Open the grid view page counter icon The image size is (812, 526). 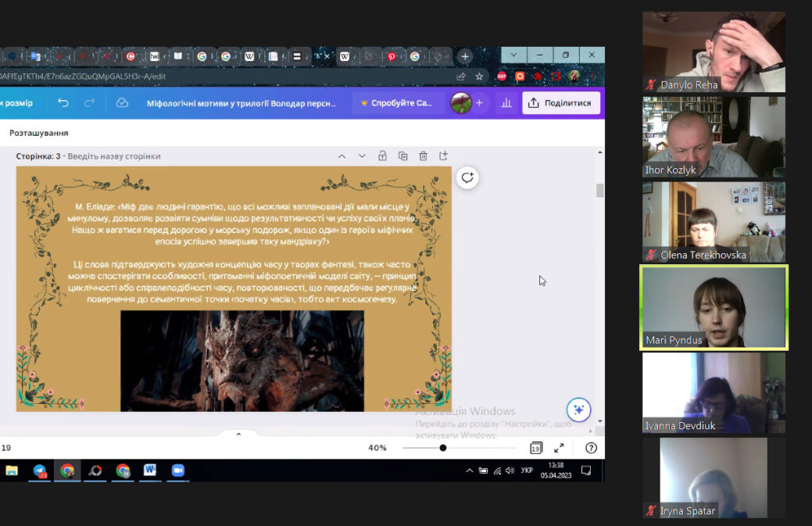[x=536, y=447]
